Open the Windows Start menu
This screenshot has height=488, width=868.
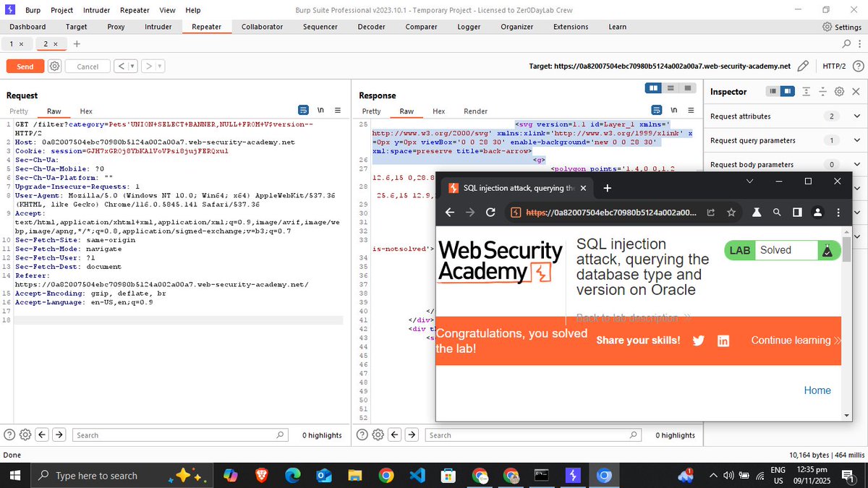coord(14,476)
